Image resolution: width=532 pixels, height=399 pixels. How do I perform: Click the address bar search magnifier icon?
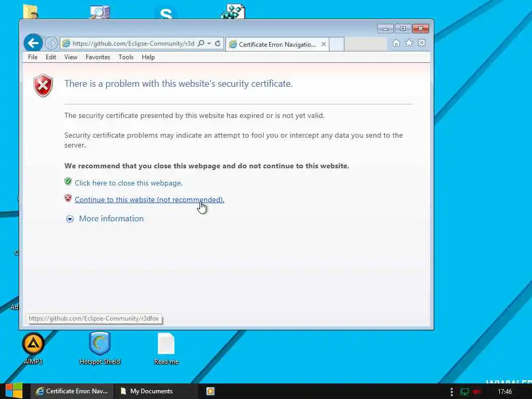[201, 44]
